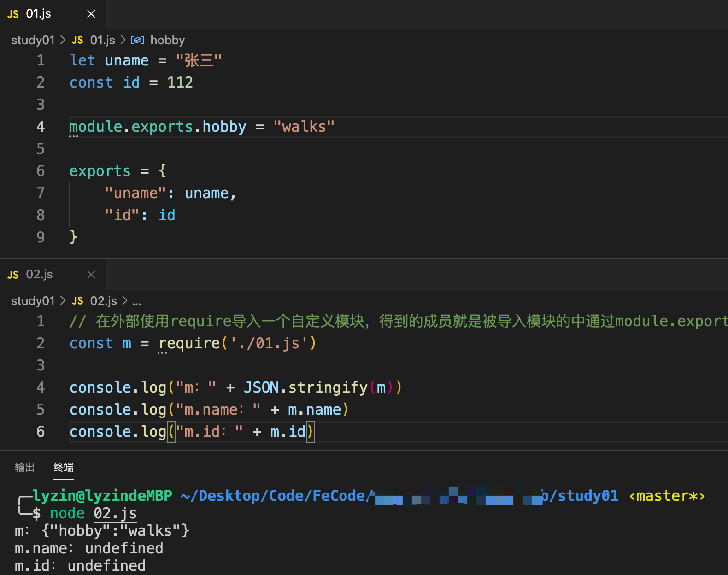
Task: Click 'require' call in 02.js
Action: [189, 343]
